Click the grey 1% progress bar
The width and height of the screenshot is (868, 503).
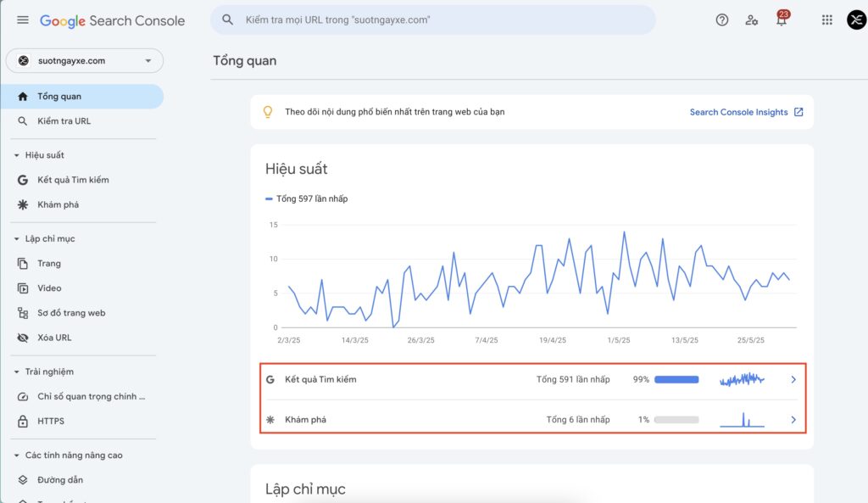coord(676,420)
